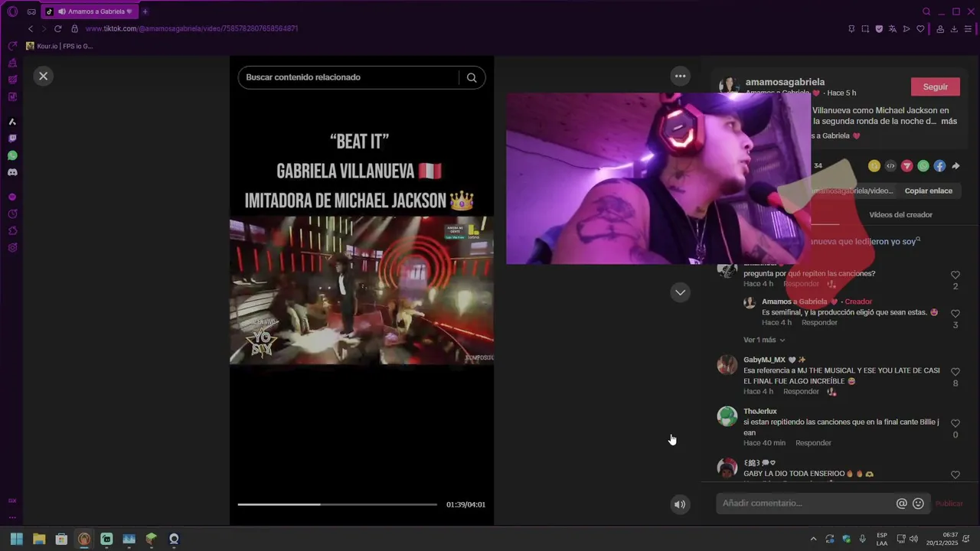
Task: Click the site lock security icon
Action: point(74,29)
